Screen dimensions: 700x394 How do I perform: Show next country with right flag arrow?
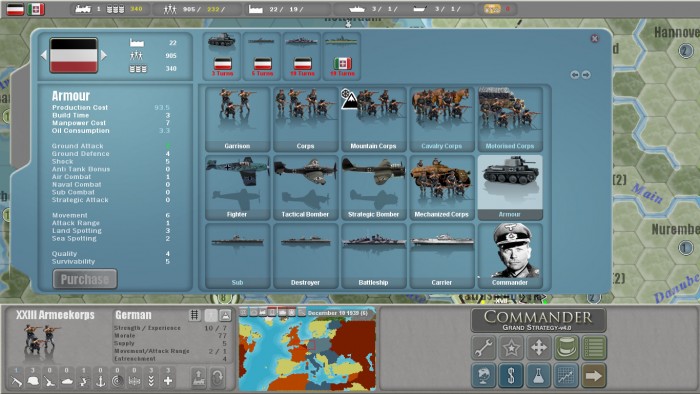(104, 55)
